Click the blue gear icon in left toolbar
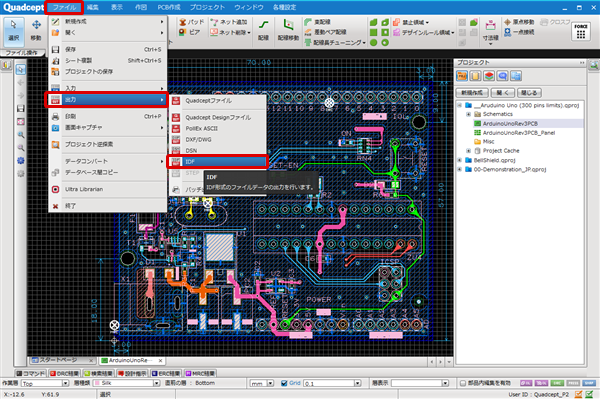Screen dimensions: 600x399 point(21,161)
